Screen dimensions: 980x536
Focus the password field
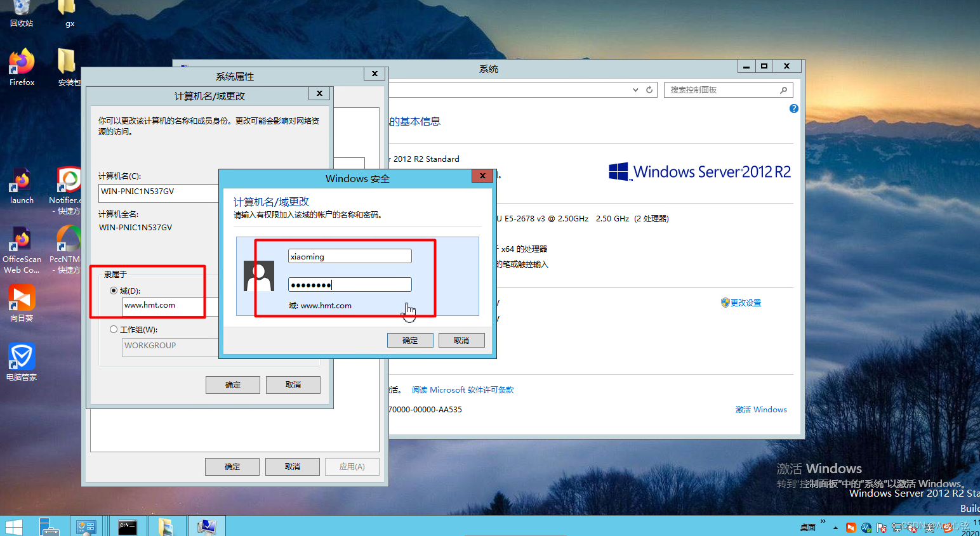click(x=350, y=285)
